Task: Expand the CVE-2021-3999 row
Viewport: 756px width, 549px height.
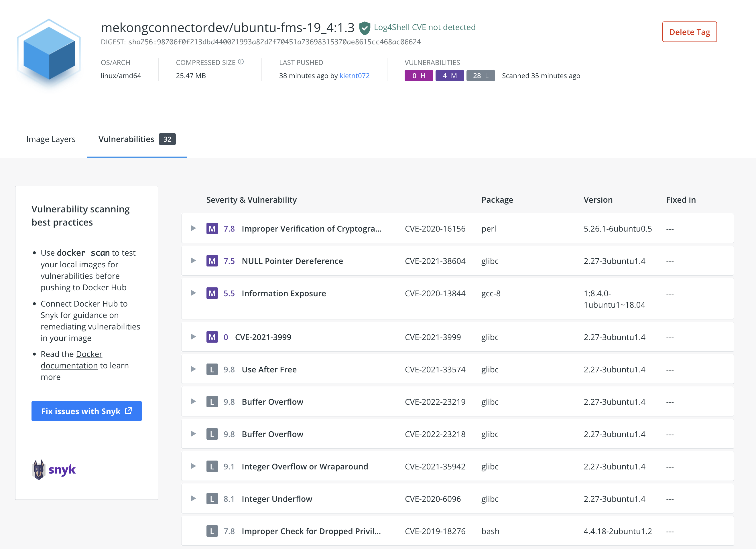Action: coord(193,336)
